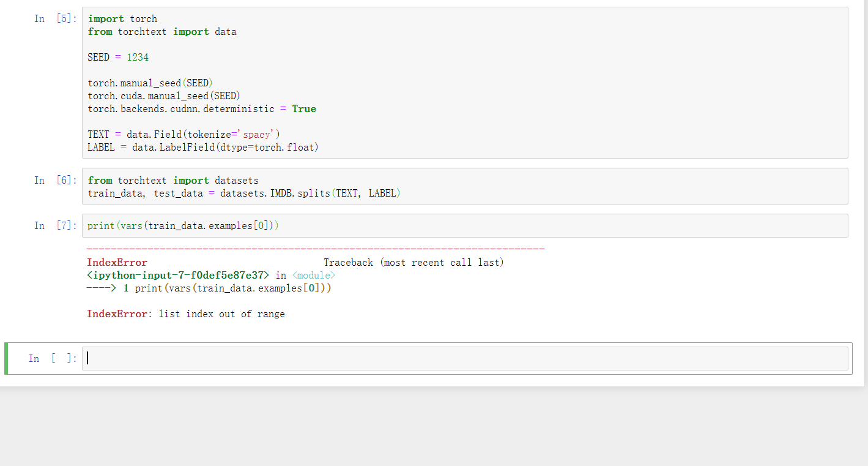Click 'from torchtext import datasets' line
Screen dimensions: 868x466
(x=173, y=180)
